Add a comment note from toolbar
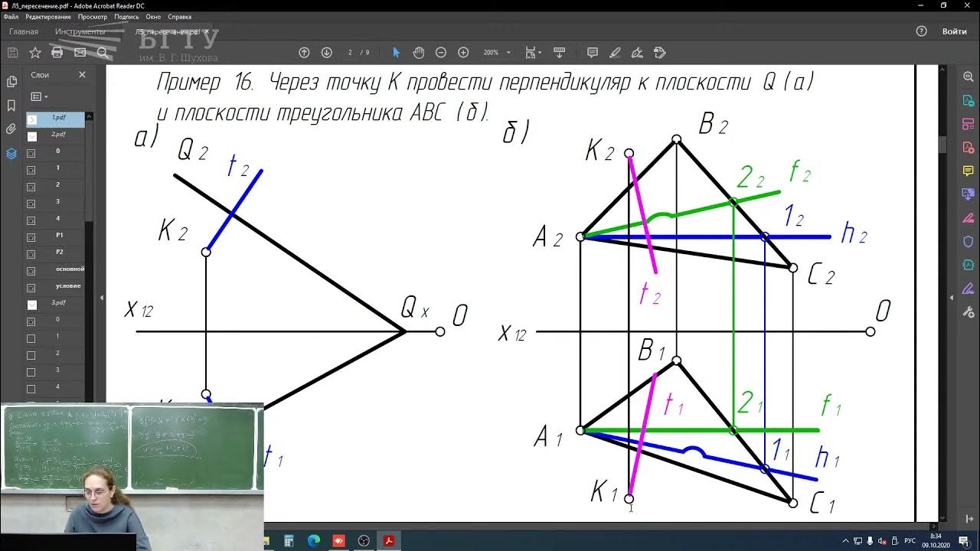 592,53
